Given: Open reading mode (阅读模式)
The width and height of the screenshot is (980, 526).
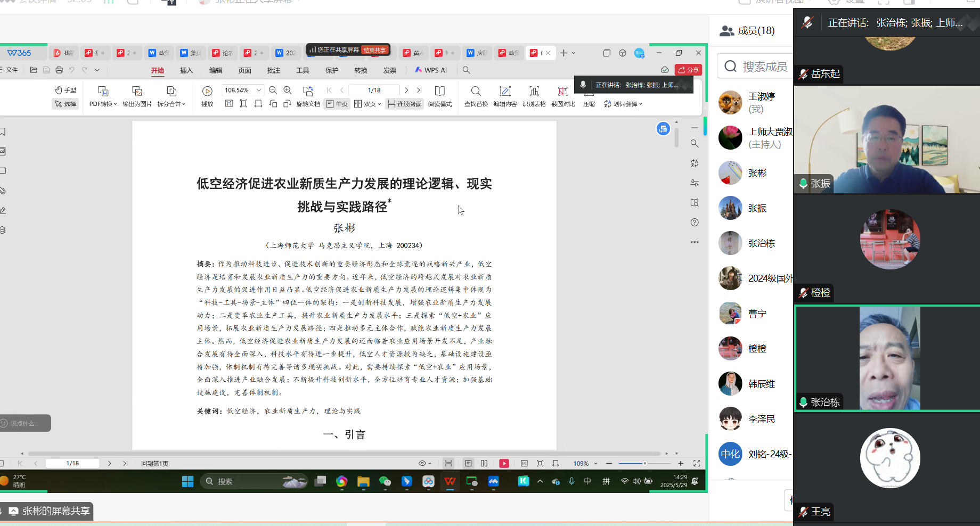Looking at the screenshot, I should click(x=439, y=92).
